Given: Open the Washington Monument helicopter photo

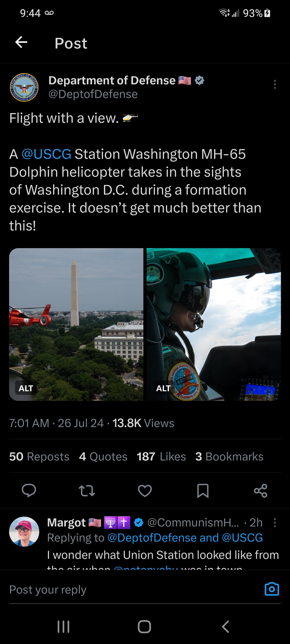Looking at the screenshot, I should [76, 324].
